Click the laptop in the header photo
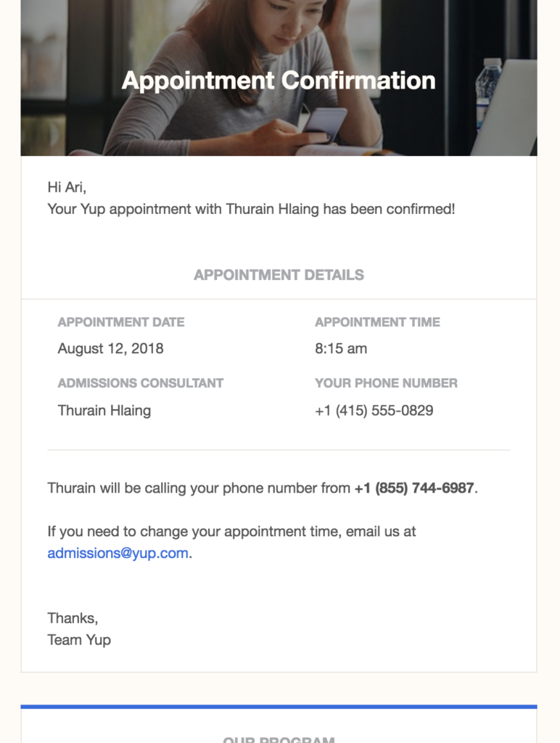Screen dimensions: 560x743 (x=506, y=109)
